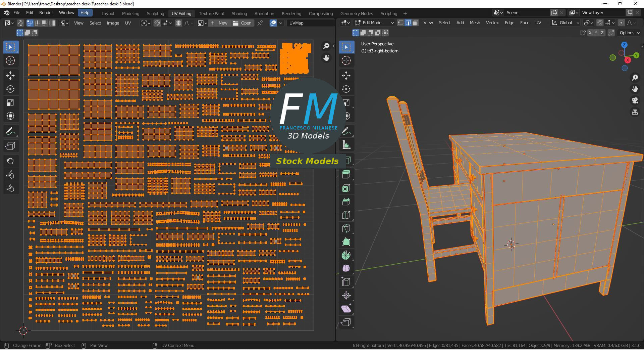Image resolution: width=644 pixels, height=350 pixels.
Task: Enable UV island select mode
Action: [52, 23]
